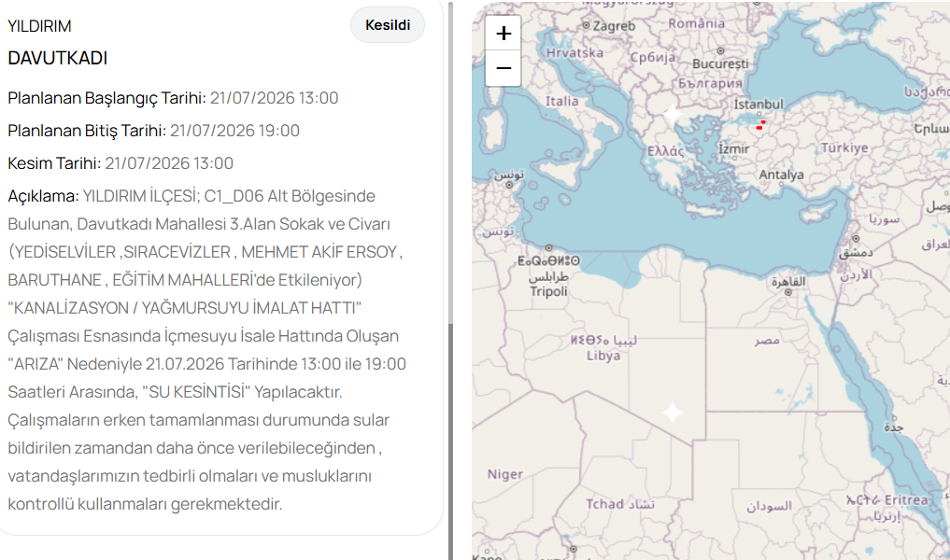Click the Türkiye country label on map
The width and height of the screenshot is (950, 560).
click(x=845, y=147)
